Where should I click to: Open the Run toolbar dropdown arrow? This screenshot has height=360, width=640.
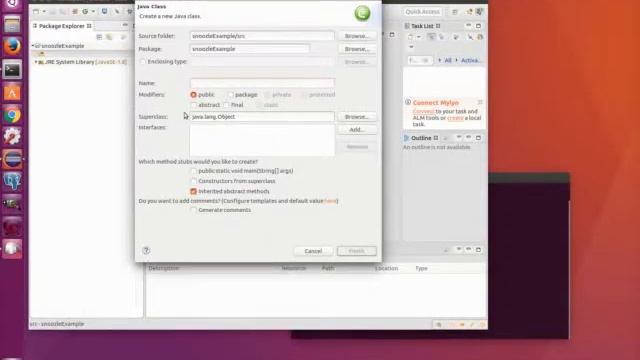click(93, 11)
